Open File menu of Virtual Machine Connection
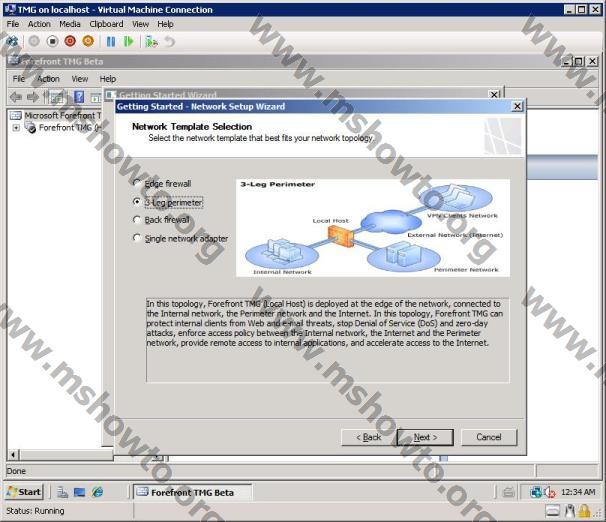Image resolution: width=606 pixels, height=522 pixels. point(12,24)
